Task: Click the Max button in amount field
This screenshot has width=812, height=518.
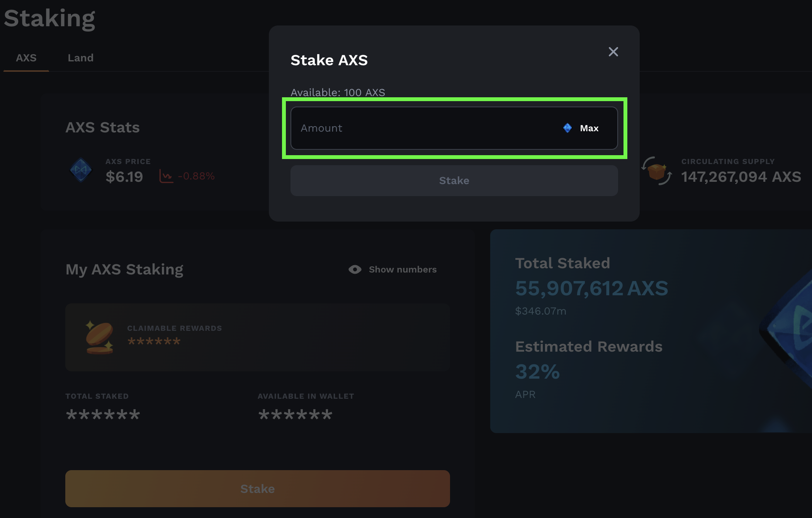Action: (x=589, y=128)
